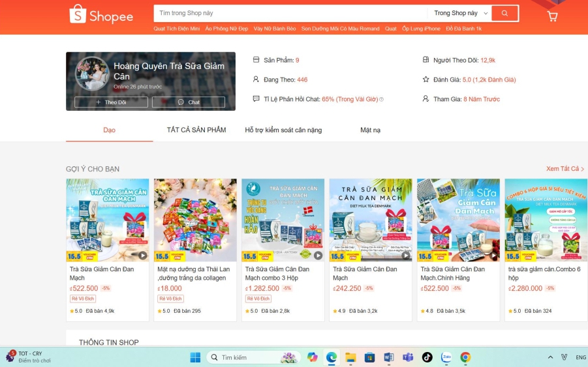Click the Windows Tìm kiếm search box
The width and height of the screenshot is (588, 367).
(253, 357)
